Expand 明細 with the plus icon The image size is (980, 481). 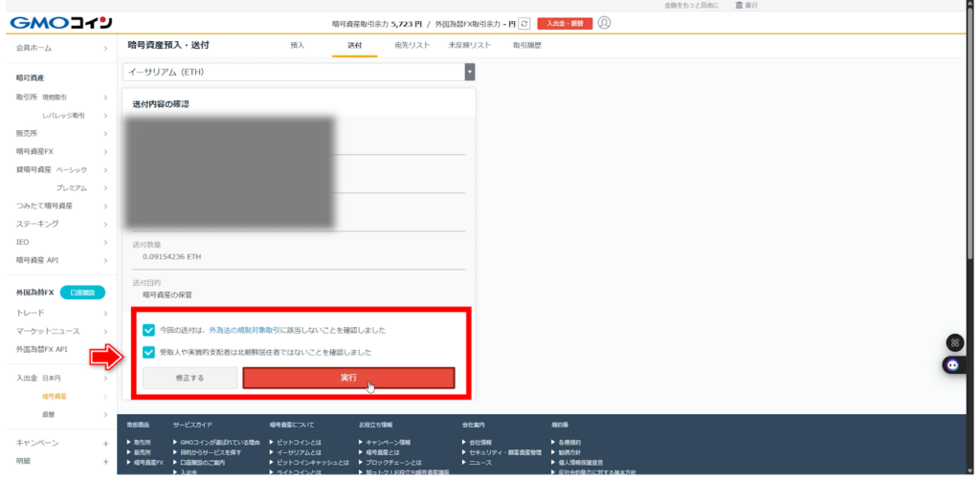[105, 461]
